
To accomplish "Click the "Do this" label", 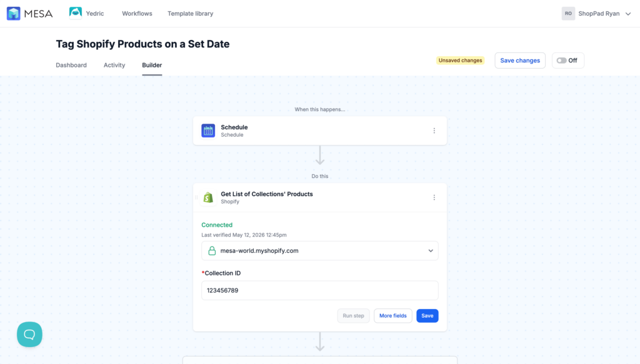I will click(320, 176).
